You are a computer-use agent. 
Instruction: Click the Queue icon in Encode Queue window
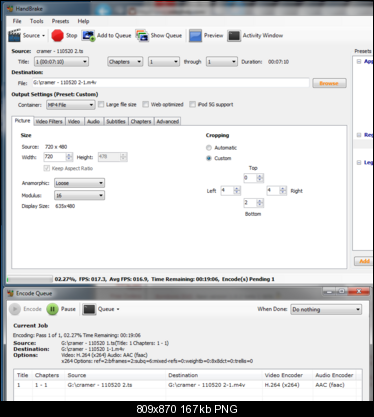(x=89, y=309)
